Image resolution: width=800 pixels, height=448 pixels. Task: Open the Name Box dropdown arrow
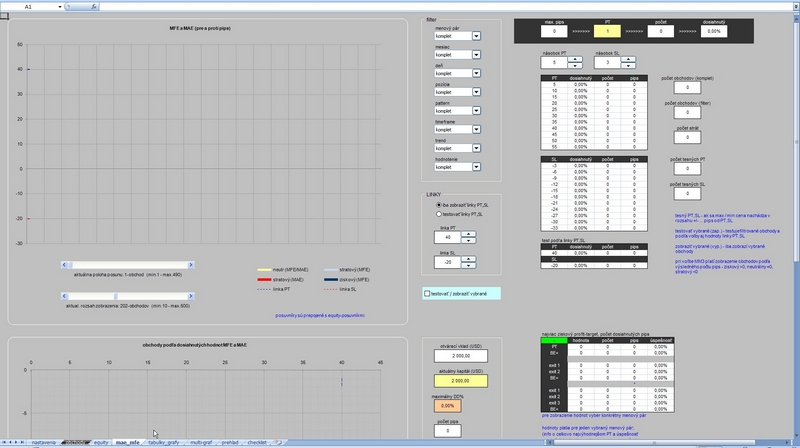60,7
